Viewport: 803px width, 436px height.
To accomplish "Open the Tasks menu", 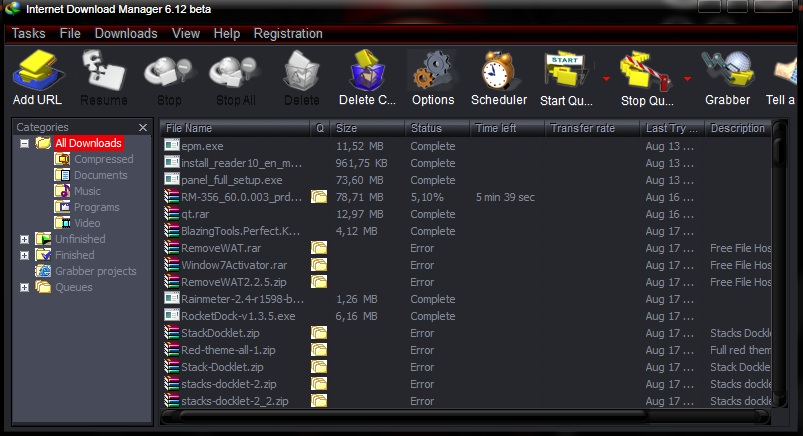I will 29,33.
